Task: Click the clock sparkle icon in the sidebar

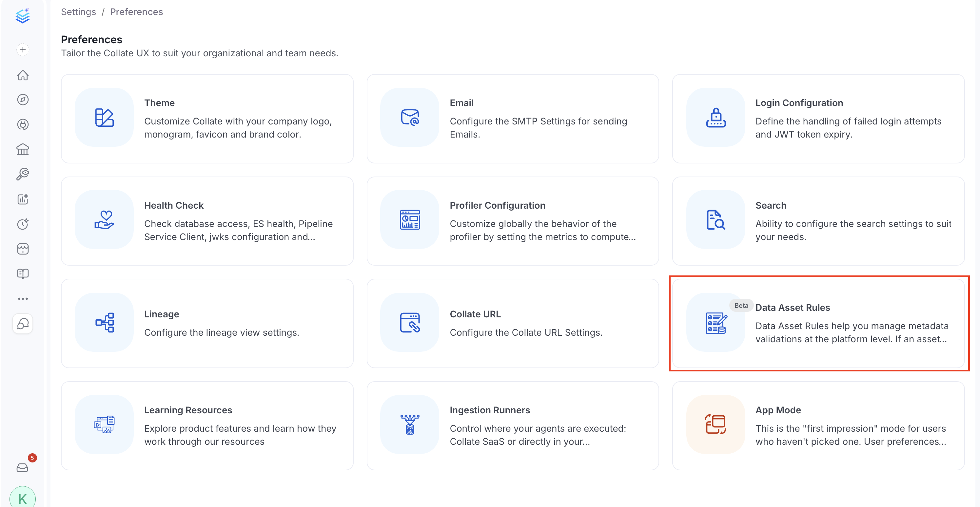Action: point(23,224)
